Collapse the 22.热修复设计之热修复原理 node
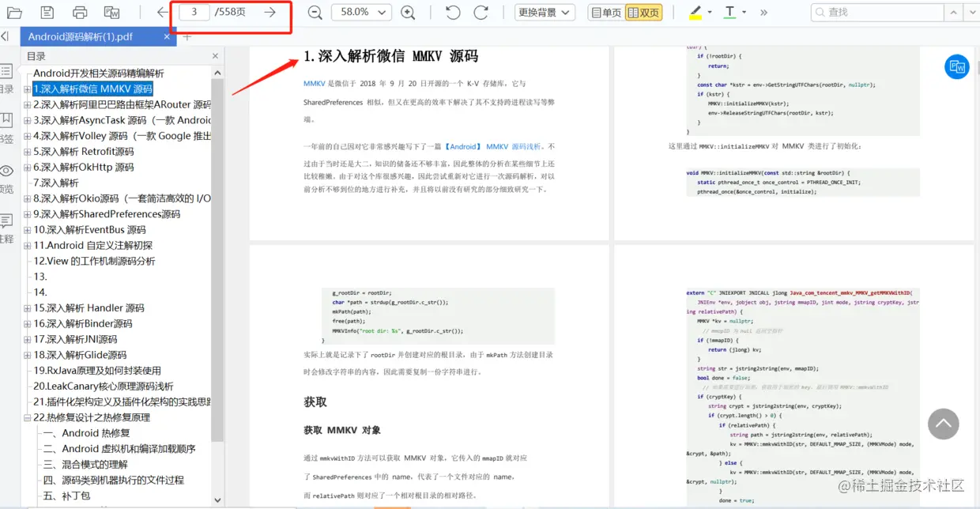This screenshot has height=509, width=980. coord(28,418)
